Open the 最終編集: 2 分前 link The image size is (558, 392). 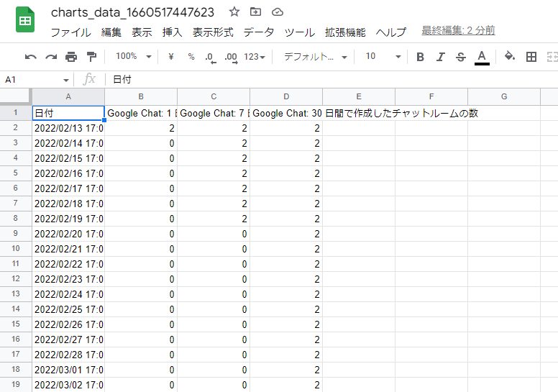click(458, 31)
